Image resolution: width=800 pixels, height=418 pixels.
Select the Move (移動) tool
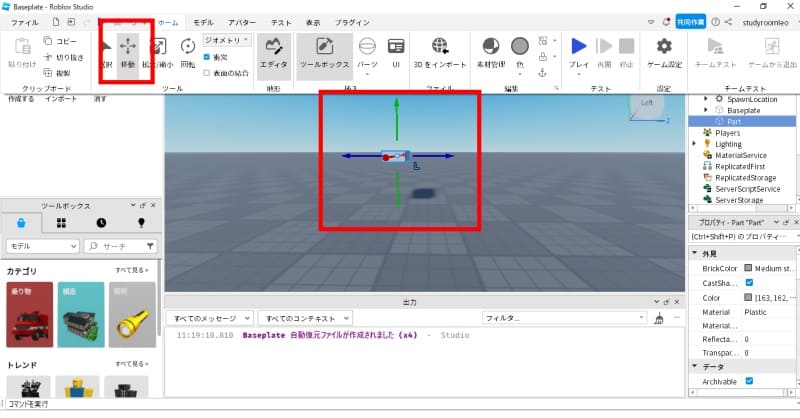[128, 54]
